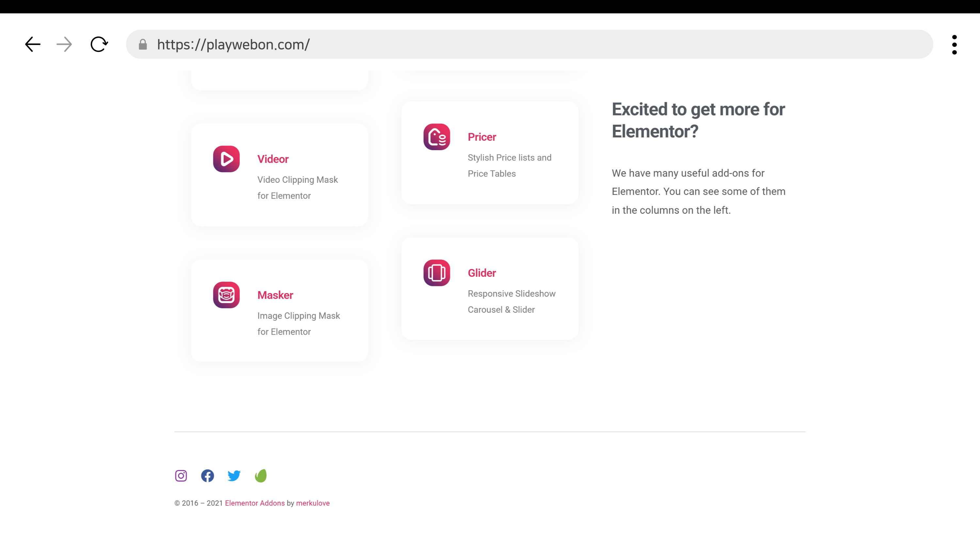Reload the page with the refresh icon
Screen dimensions: 980x551
pos(99,44)
